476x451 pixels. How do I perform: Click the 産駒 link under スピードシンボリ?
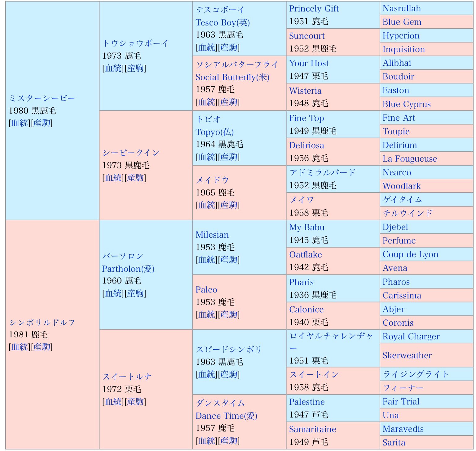click(x=229, y=374)
